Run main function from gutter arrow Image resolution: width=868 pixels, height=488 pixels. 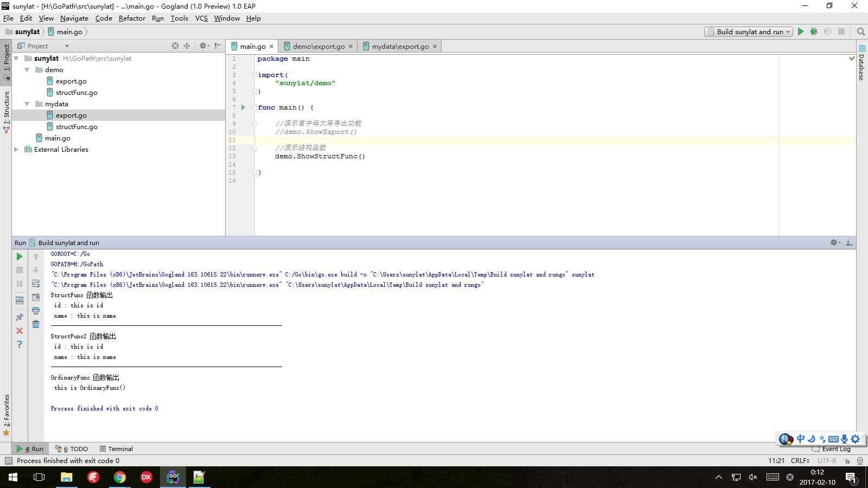[243, 107]
